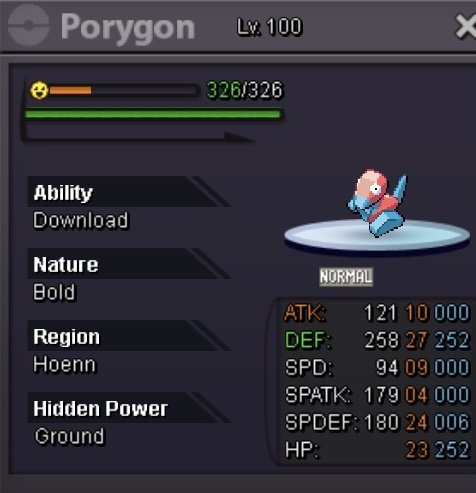
Task: Select the Hidden Power header
Action: click(x=100, y=408)
